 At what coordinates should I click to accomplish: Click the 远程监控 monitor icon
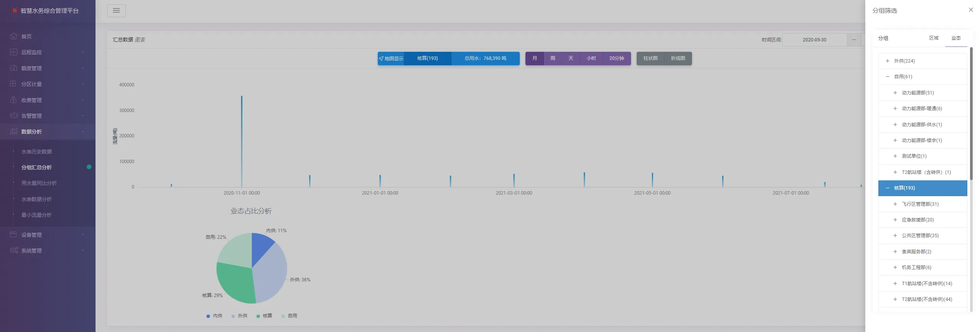13,52
